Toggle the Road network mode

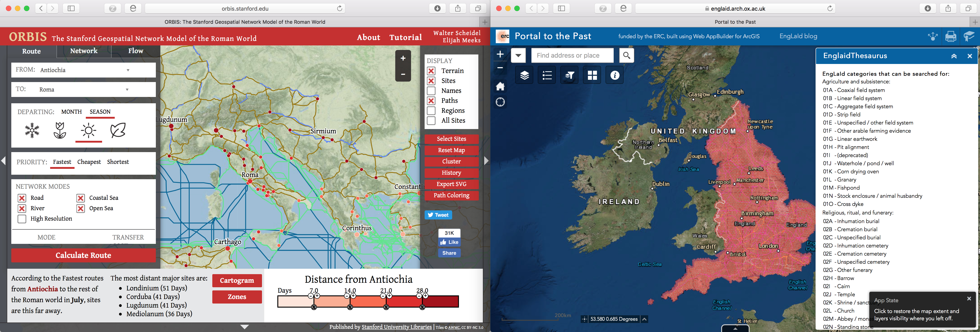coord(22,198)
